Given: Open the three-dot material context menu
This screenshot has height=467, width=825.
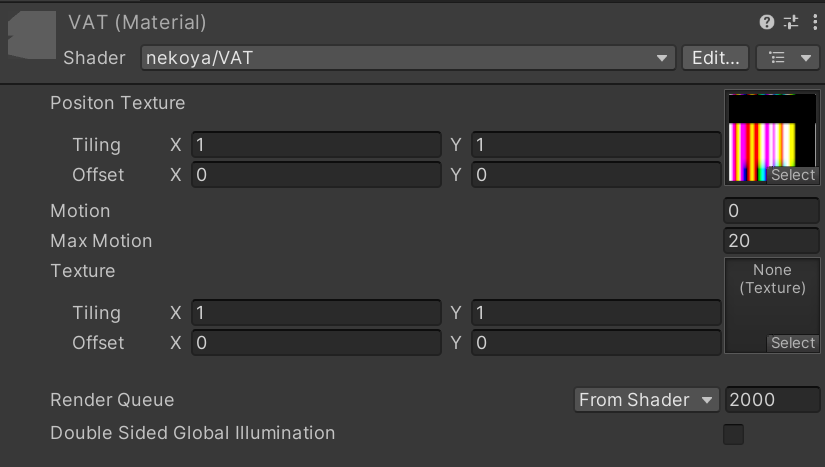Looking at the screenshot, I should pos(814,22).
